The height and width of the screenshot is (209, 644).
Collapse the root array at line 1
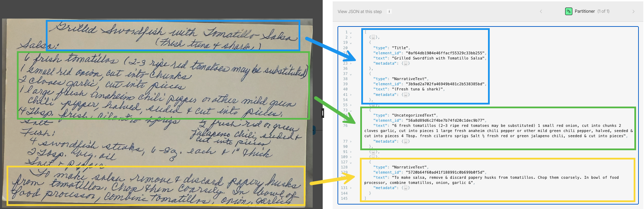(351, 32)
